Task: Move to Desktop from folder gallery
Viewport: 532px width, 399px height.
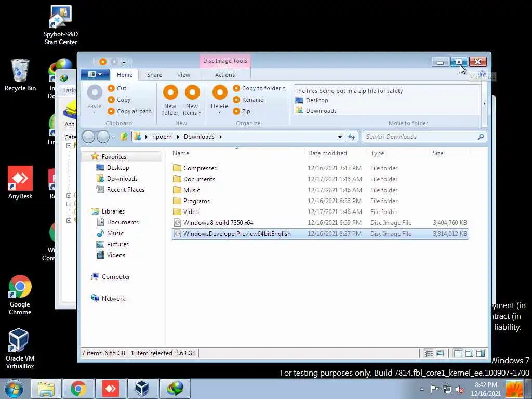Action: coord(312,100)
